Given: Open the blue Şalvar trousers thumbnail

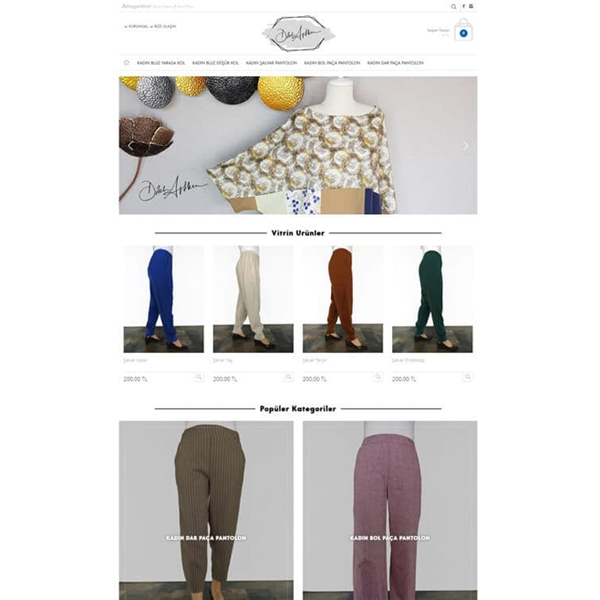Looking at the screenshot, I should pyautogui.click(x=163, y=299).
